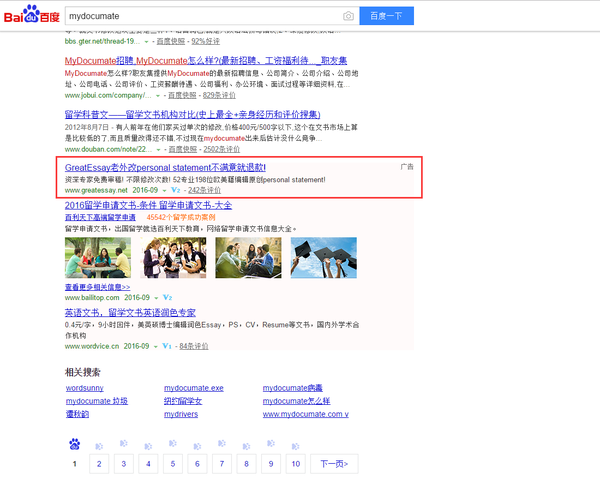Image resolution: width=600 pixels, height=491 pixels.
Task: Select related search mydrivers
Action: point(181,414)
